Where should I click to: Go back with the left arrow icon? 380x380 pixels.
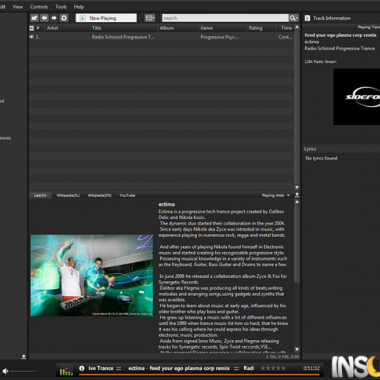[x=44, y=18]
